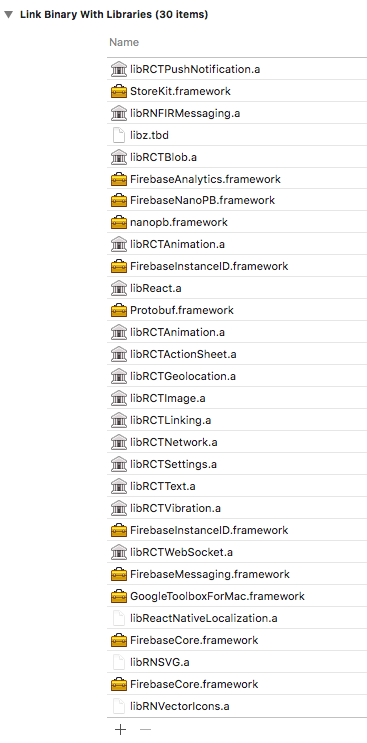Click the library icon beside libRCTGeolocation.a

coord(118,376)
